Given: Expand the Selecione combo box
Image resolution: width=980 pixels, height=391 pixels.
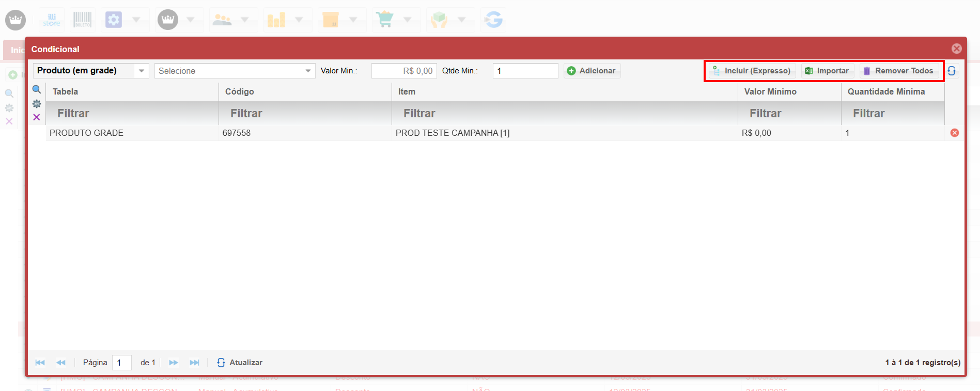Looking at the screenshot, I should point(308,71).
